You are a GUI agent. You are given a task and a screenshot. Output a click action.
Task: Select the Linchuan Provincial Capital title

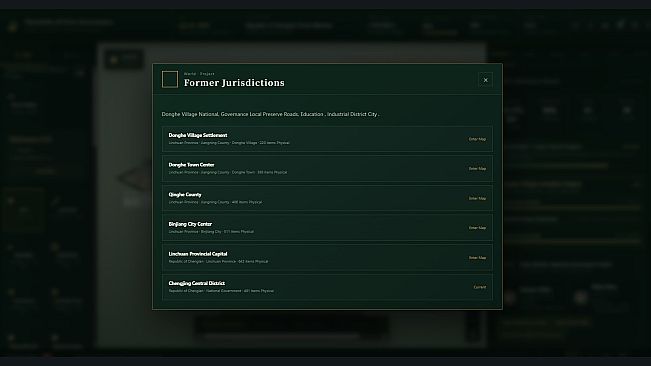tap(198, 254)
